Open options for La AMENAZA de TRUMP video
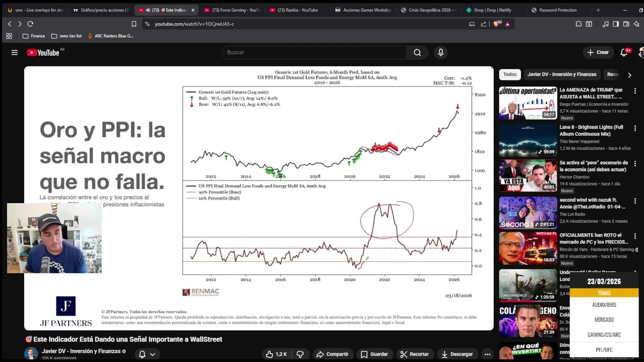 tap(635, 91)
